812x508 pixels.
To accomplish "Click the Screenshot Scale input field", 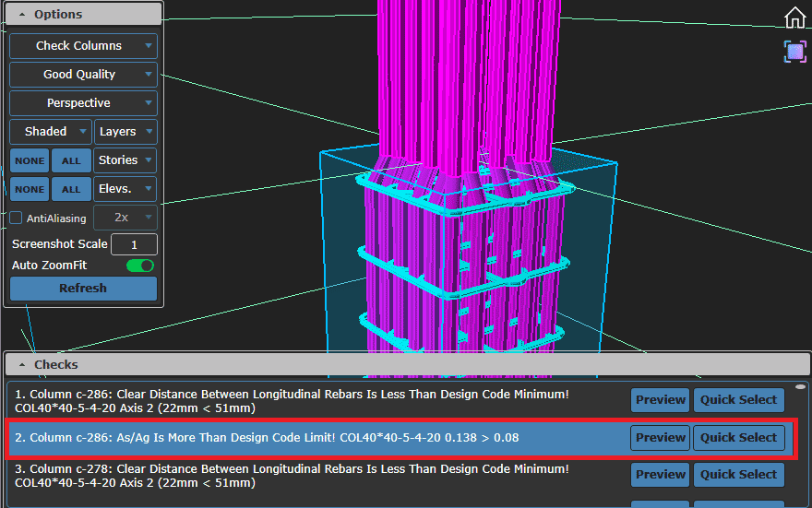I will point(134,244).
